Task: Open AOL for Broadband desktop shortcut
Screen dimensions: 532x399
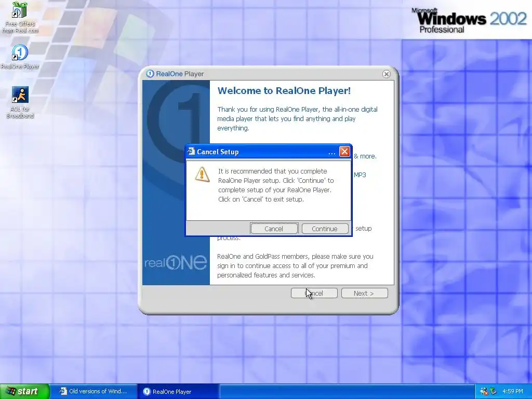Action: tap(20, 102)
